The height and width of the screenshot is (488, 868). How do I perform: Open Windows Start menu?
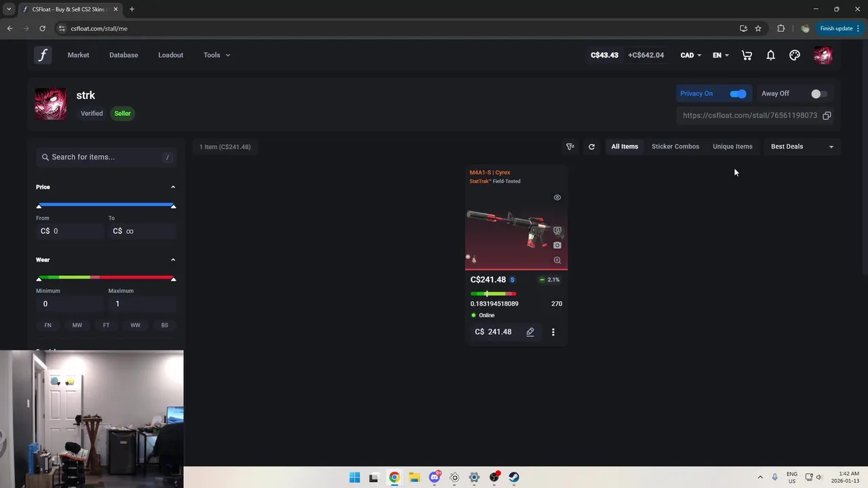[x=355, y=477]
